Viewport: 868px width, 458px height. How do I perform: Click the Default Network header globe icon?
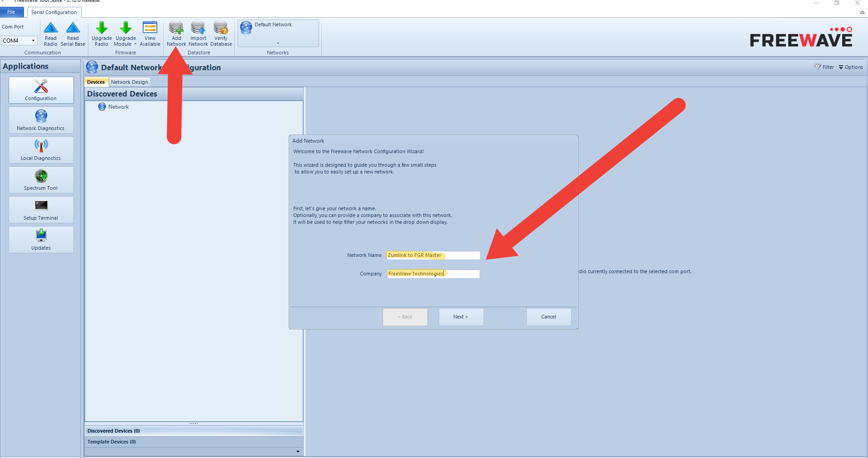[x=92, y=67]
